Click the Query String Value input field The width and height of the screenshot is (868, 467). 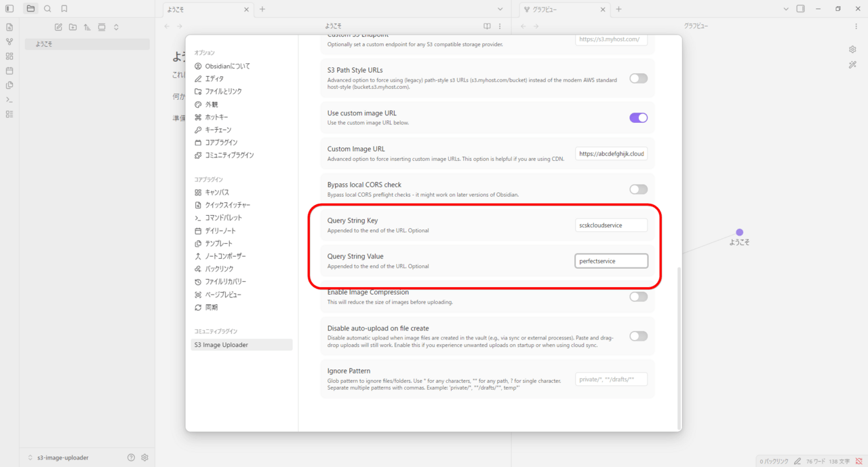pyautogui.click(x=611, y=261)
